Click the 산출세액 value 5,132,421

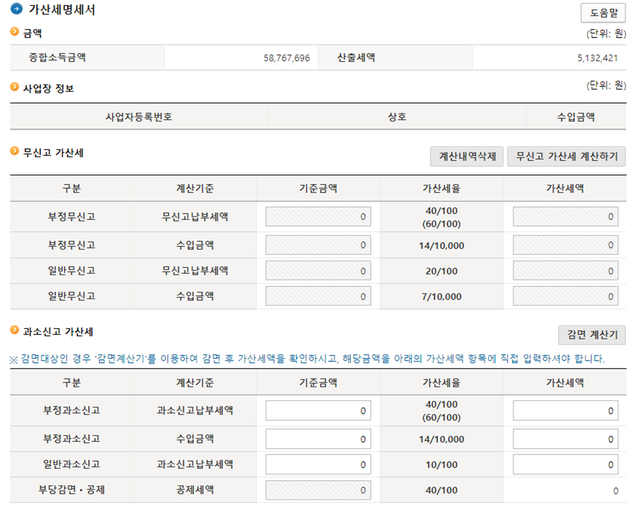point(598,59)
